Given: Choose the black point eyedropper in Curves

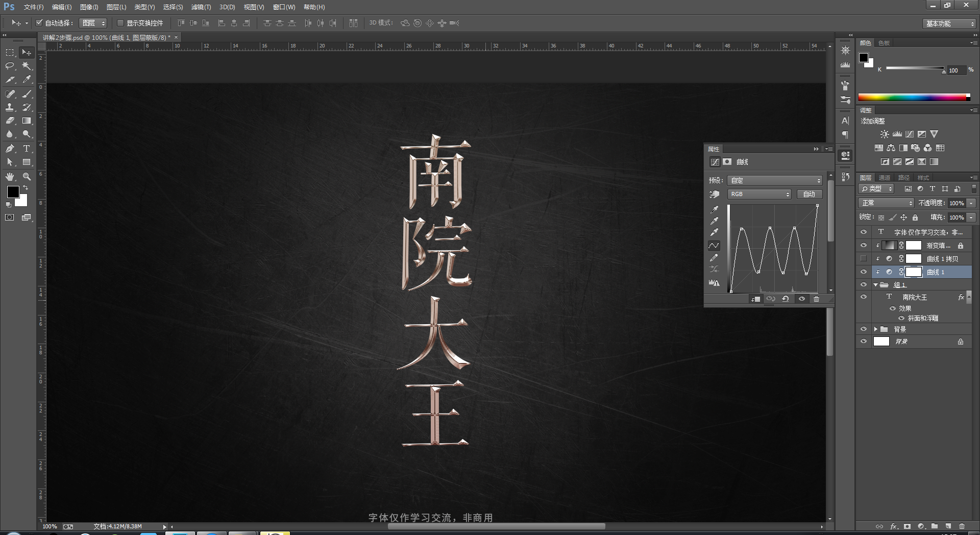Looking at the screenshot, I should pyautogui.click(x=714, y=209).
